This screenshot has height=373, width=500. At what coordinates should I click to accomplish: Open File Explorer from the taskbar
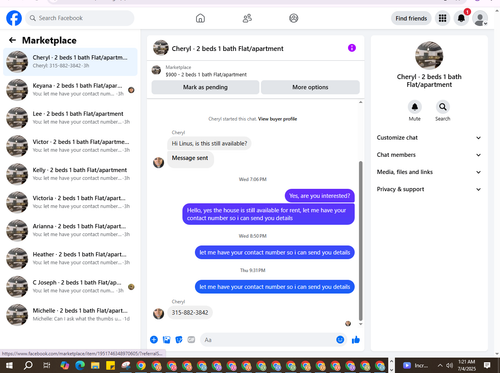(95, 365)
